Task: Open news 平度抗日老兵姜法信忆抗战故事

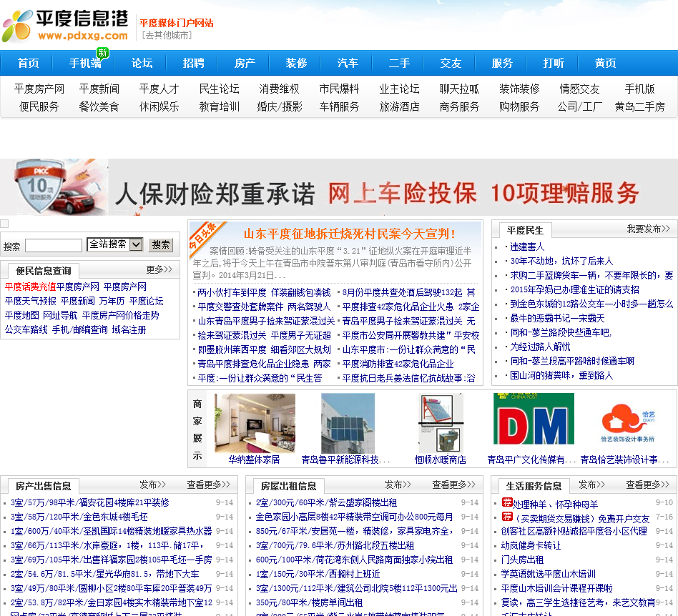Action: click(x=408, y=378)
